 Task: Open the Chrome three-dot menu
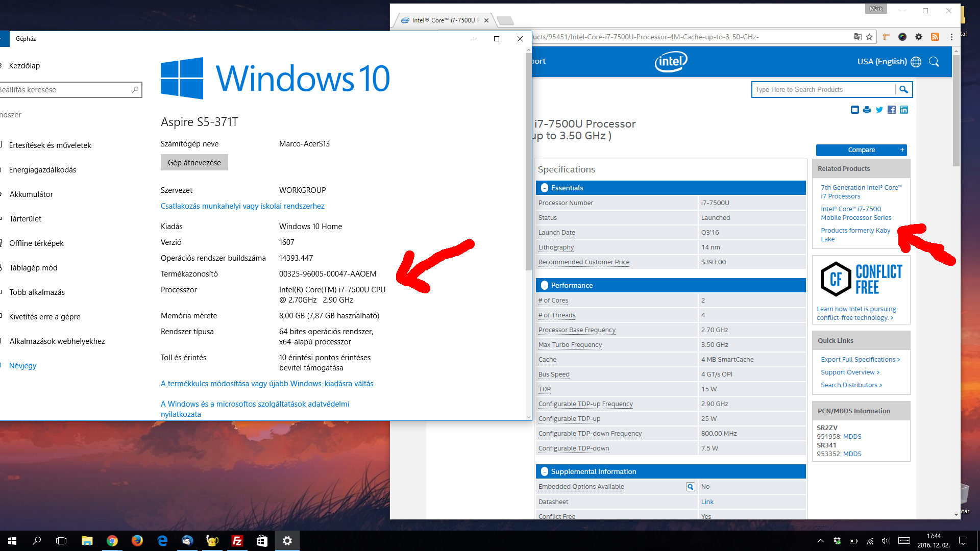coord(951,37)
